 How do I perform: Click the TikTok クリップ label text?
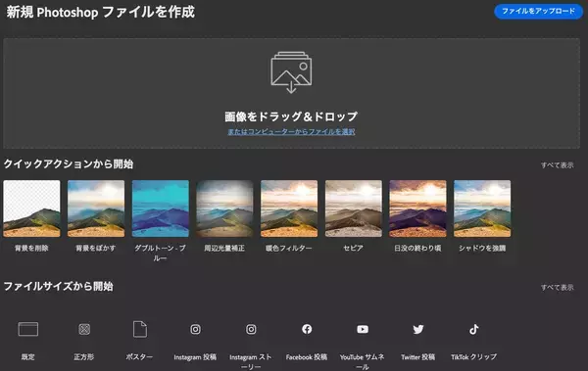pyautogui.click(x=474, y=357)
